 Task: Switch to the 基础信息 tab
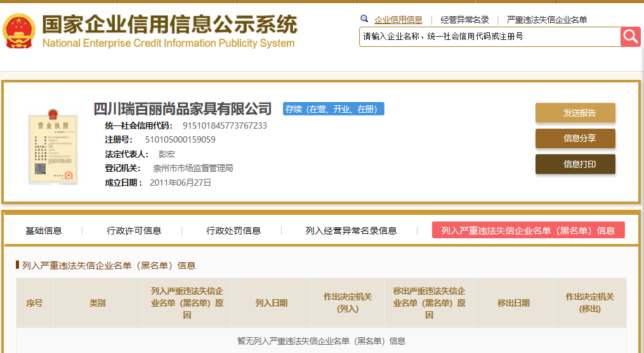[x=44, y=231]
